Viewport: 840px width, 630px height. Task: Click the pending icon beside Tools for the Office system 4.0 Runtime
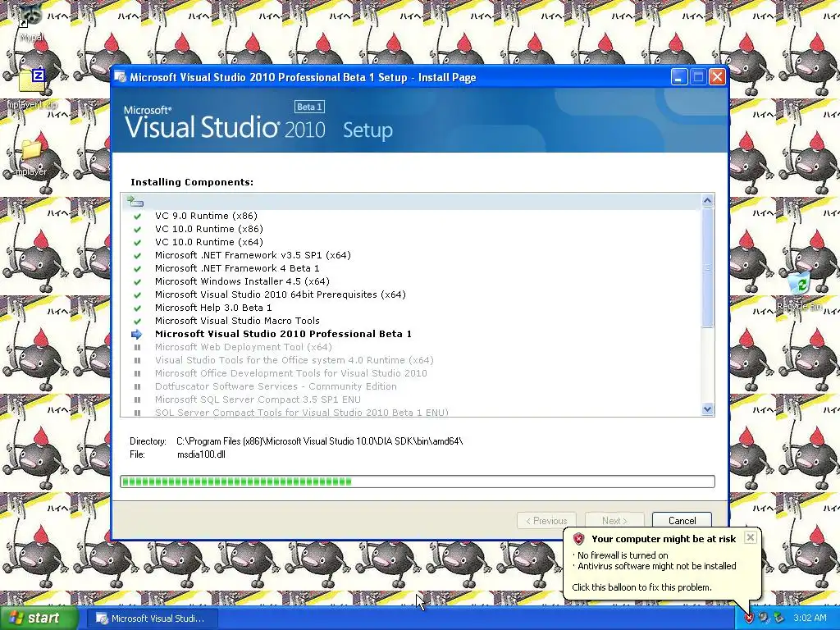pos(137,361)
